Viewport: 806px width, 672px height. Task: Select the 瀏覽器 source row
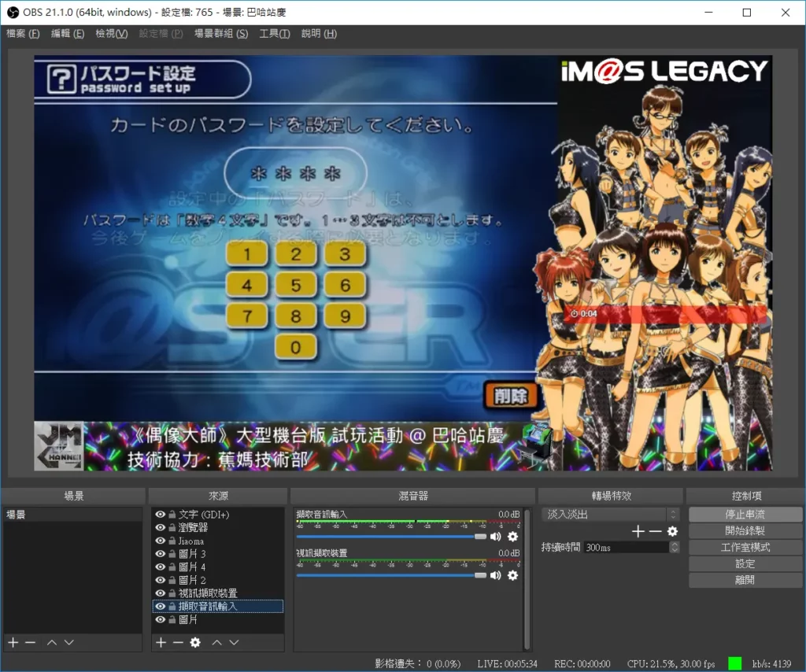click(218, 528)
